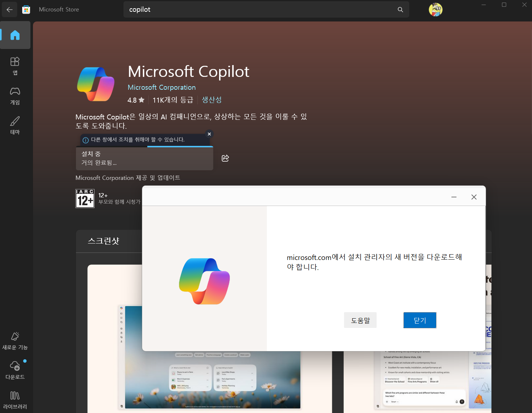Click 도움말 button in dialog
The width and height of the screenshot is (532, 413).
[360, 320]
